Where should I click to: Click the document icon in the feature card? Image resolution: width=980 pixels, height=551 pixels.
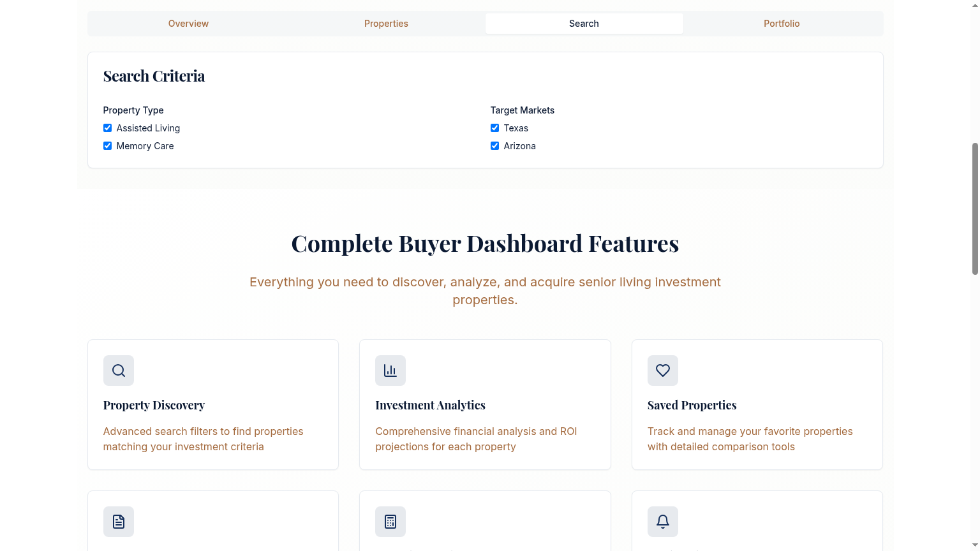tap(119, 522)
